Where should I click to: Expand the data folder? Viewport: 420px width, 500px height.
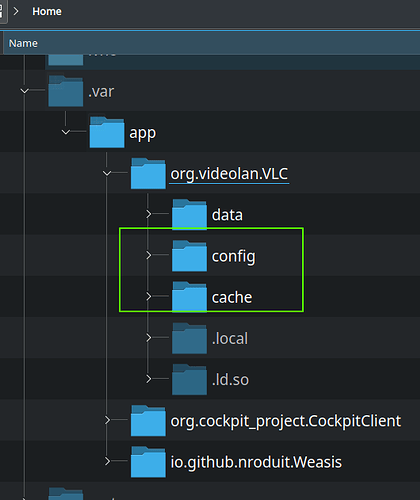149,214
